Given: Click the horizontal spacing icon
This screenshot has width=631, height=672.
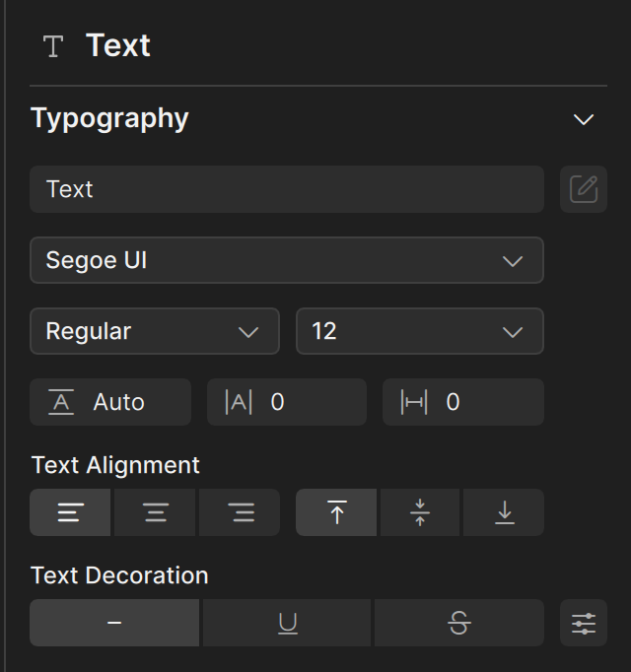Looking at the screenshot, I should click(x=414, y=402).
